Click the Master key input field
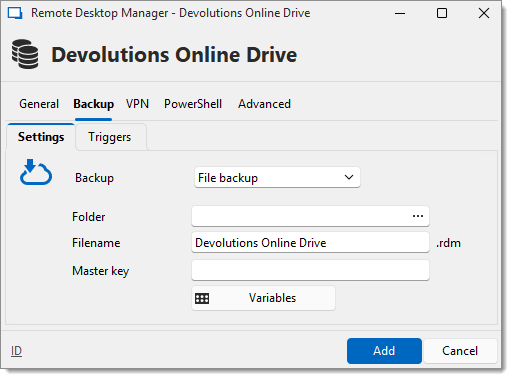512x379 pixels. 310,270
